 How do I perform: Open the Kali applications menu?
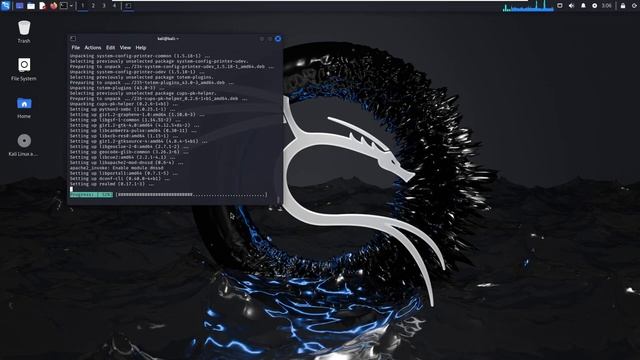coord(5,6)
